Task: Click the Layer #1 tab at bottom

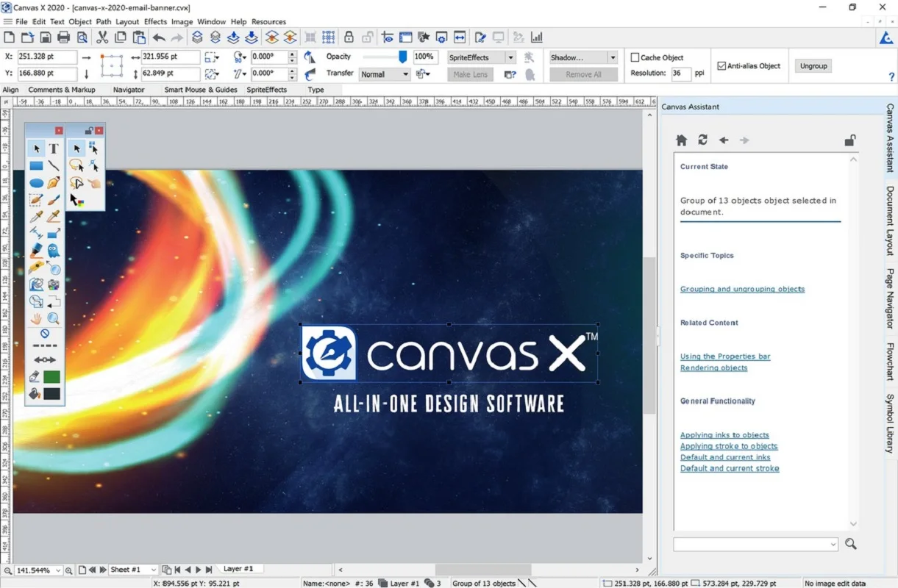Action: click(x=238, y=569)
